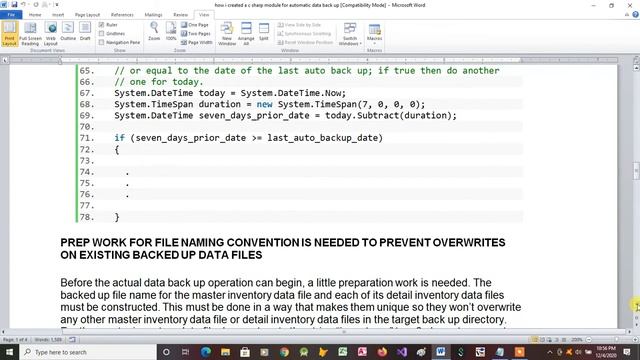Switch to the Insert tab
Image resolution: width=640 pixels, height=360 pixels.
click(58, 15)
